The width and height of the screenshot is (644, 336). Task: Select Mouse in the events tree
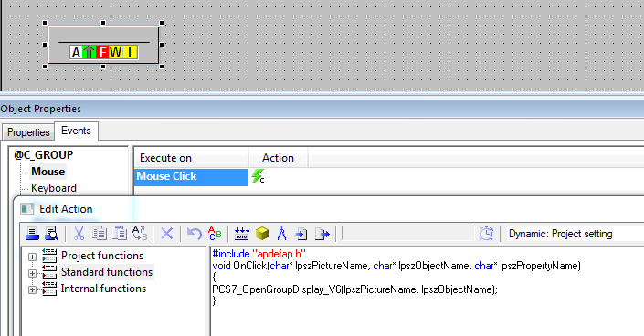pyautogui.click(x=48, y=172)
